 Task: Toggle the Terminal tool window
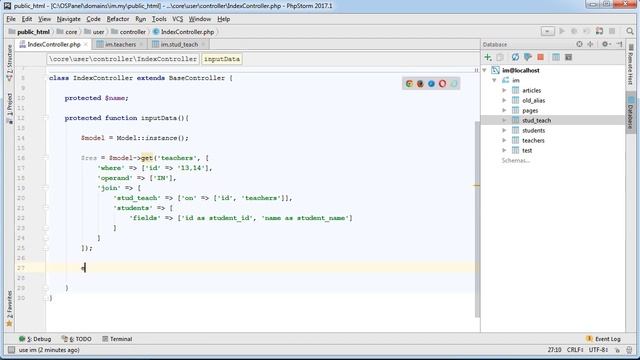coord(117,339)
